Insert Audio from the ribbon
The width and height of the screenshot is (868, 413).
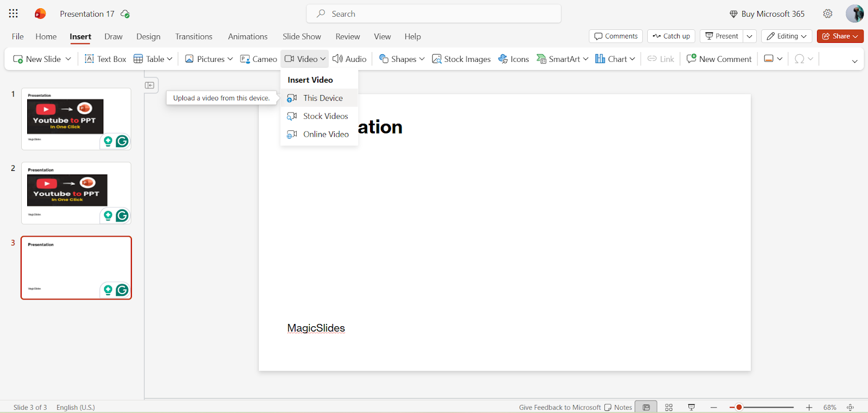pyautogui.click(x=349, y=59)
